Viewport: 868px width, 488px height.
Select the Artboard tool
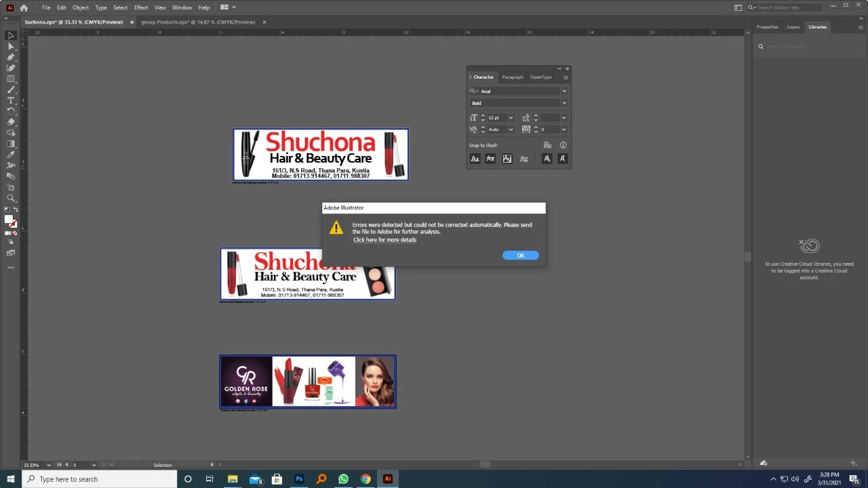click(x=11, y=187)
